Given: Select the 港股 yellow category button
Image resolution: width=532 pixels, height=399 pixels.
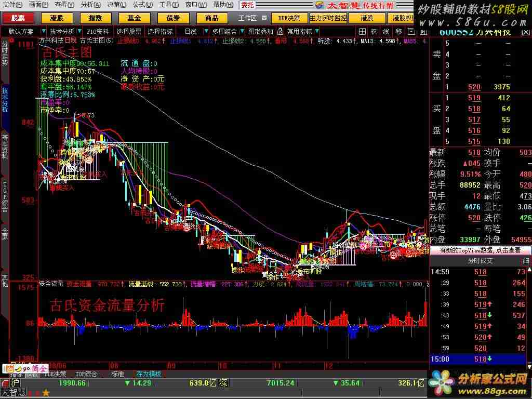Looking at the screenshot, I should (57, 18).
